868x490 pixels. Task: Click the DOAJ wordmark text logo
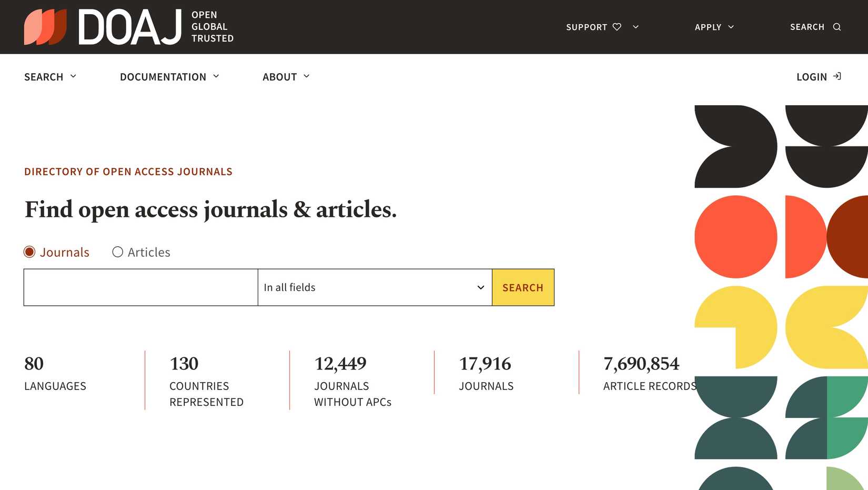point(130,27)
